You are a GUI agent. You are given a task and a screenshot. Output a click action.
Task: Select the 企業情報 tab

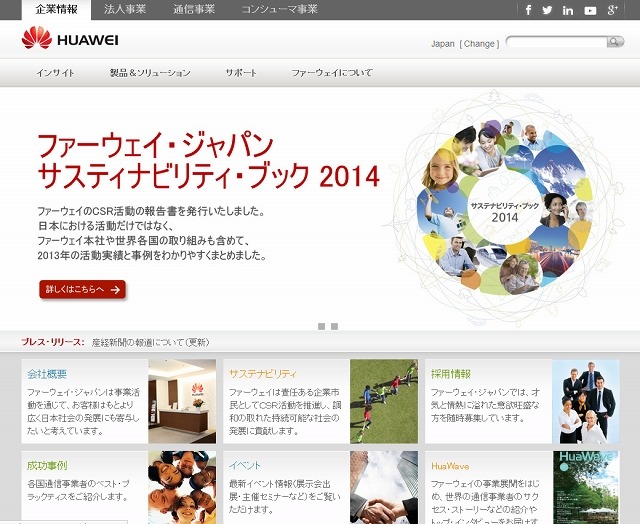(56, 9)
